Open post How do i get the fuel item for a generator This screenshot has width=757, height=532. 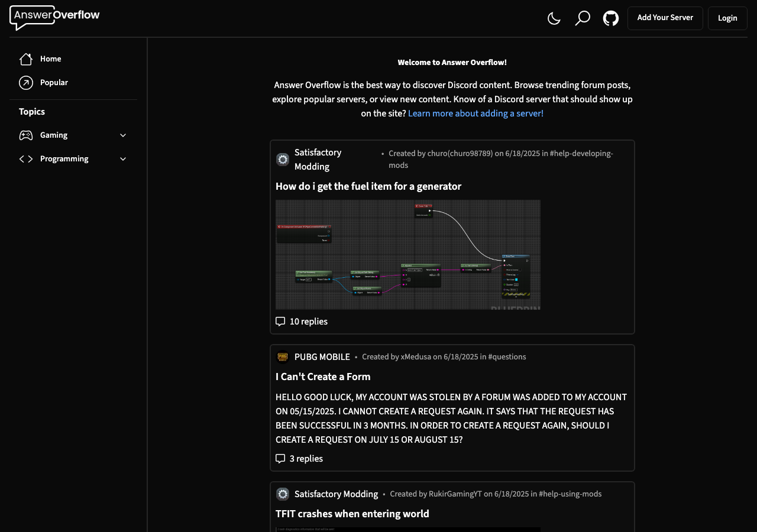(368, 186)
